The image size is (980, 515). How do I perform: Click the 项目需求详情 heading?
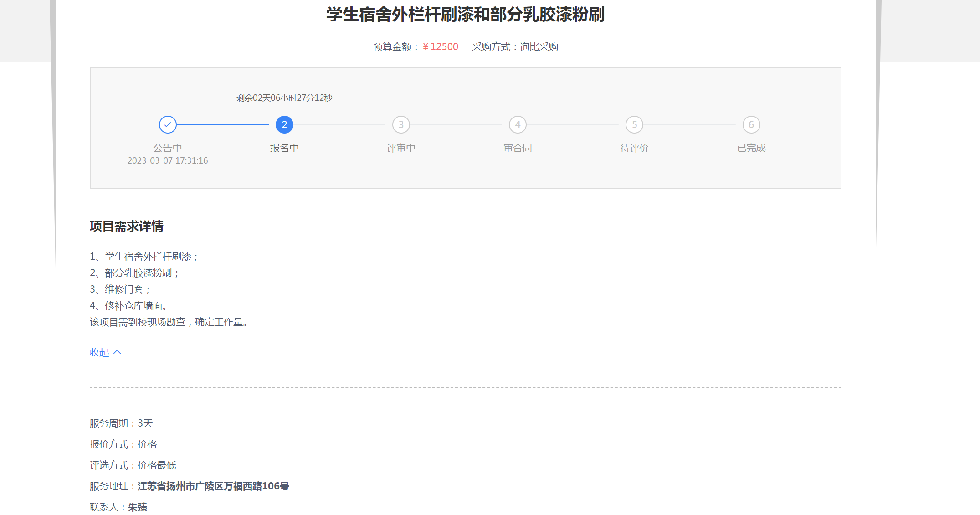pos(127,226)
